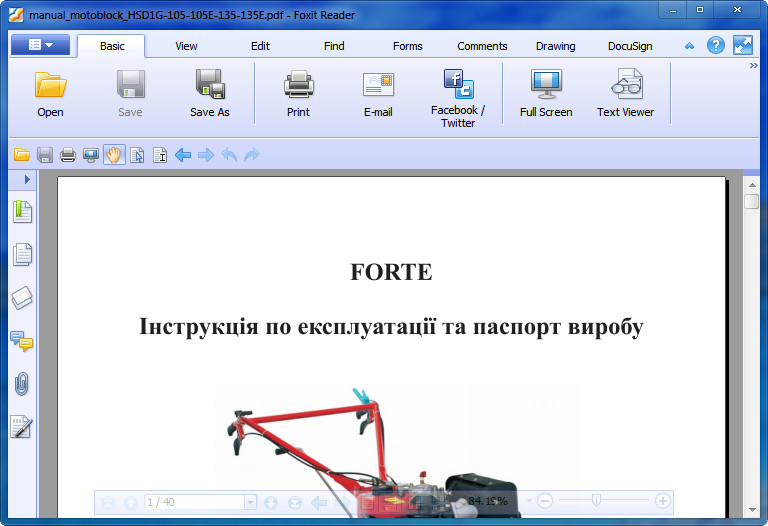Open the page number dropdown arrow

250,502
